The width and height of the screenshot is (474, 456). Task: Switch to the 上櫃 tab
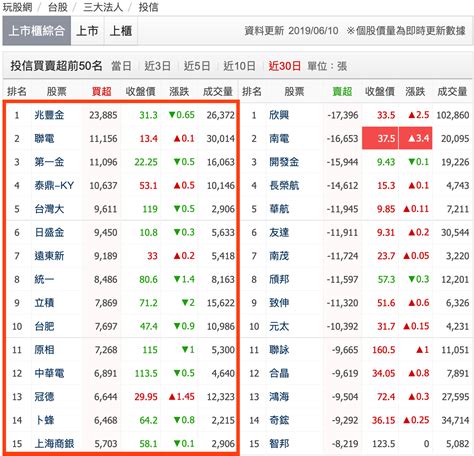coord(121,31)
